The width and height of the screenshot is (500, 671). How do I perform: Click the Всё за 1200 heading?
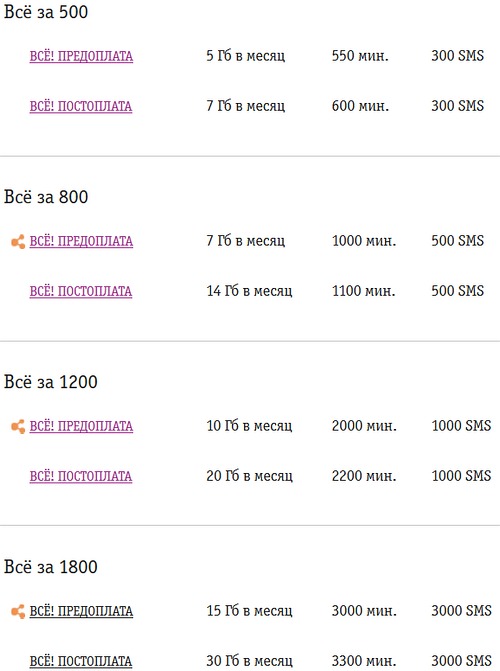51,382
